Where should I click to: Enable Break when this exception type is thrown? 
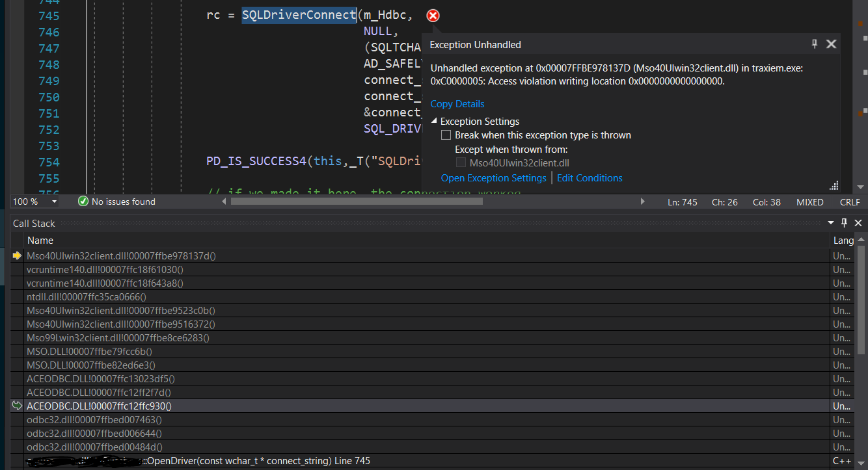tap(446, 135)
